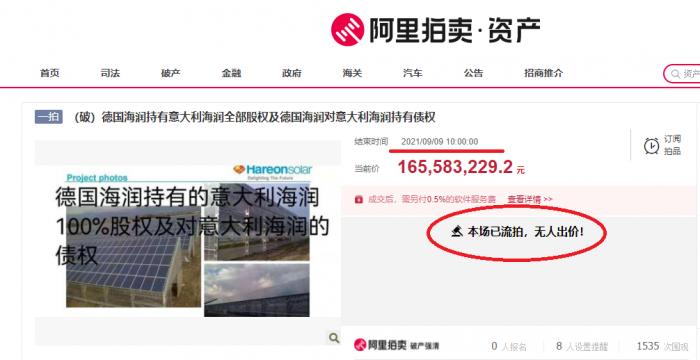Select the auction title about 德国海润 equity

254,117
